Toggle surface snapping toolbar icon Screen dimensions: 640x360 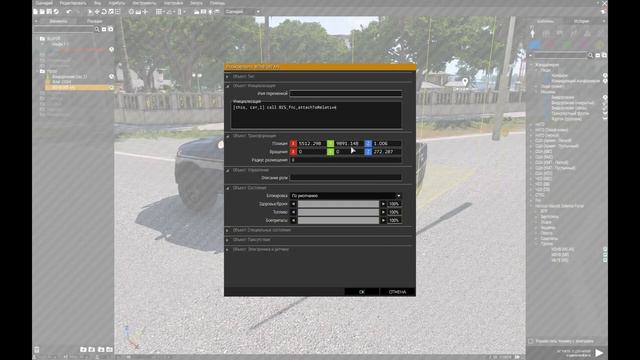click(138, 11)
